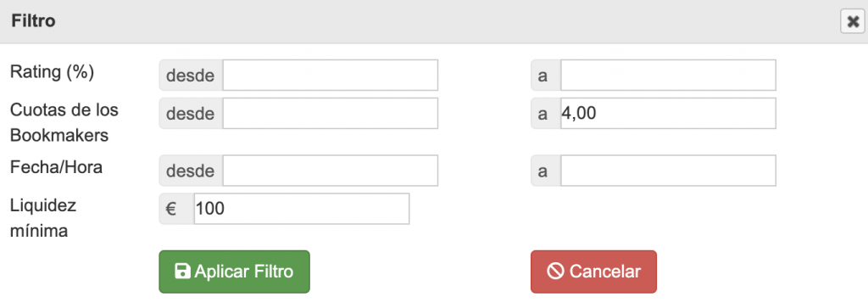Click the Cuotas de los Bookmakers label
The width and height of the screenshot is (868, 308).
(64, 122)
